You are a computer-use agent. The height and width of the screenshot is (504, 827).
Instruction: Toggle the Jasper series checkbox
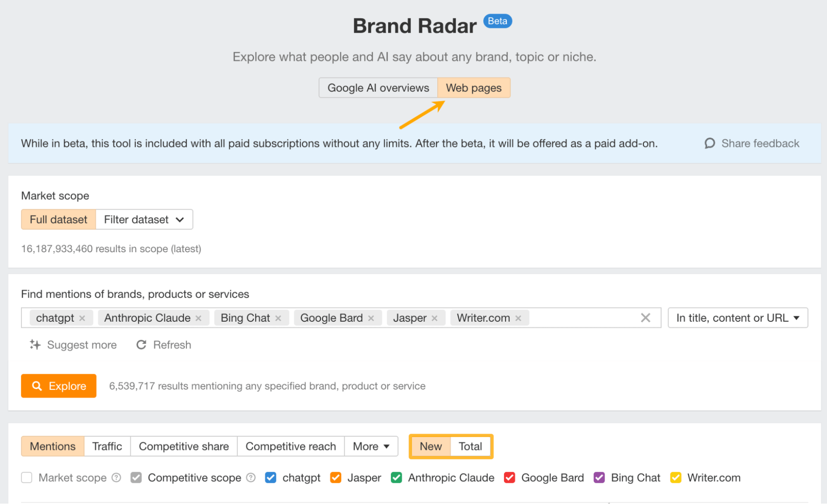pos(336,478)
